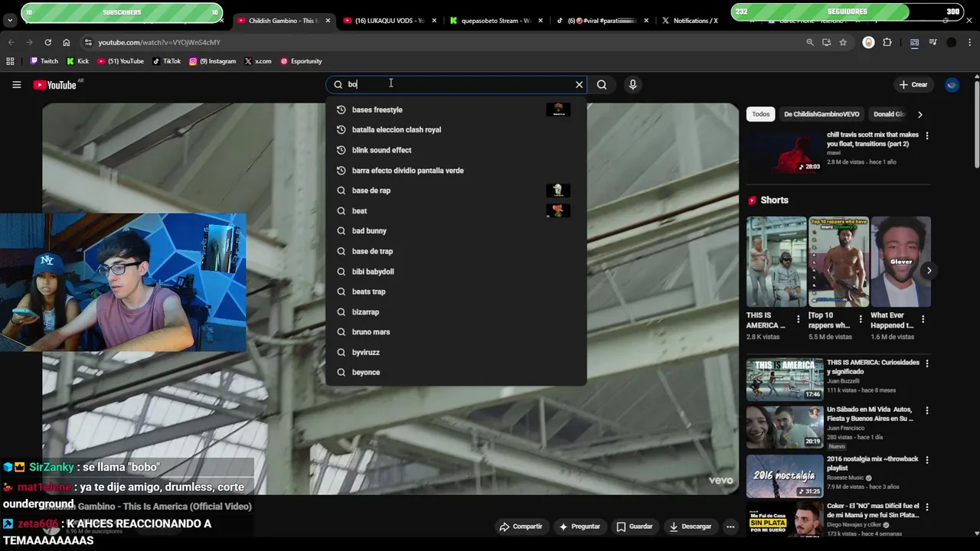Zoom page using magnifier in address bar
Viewport: 980px width, 551px height.
[x=810, y=43]
